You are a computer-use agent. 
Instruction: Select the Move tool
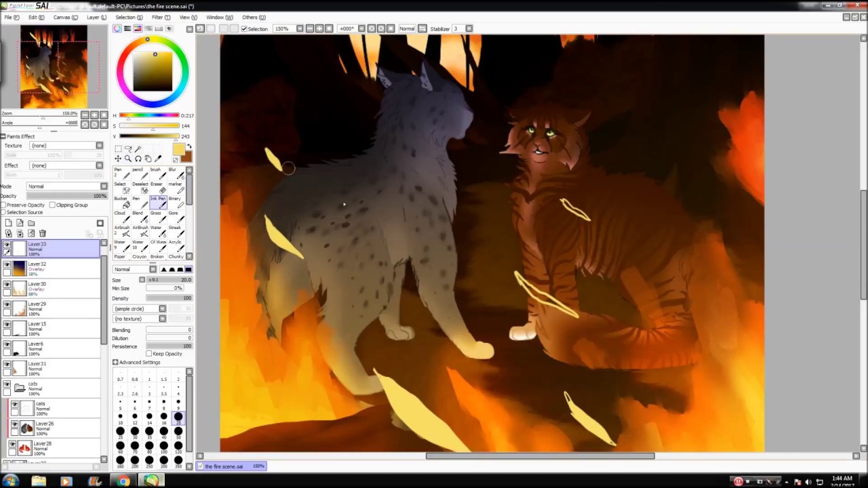[118, 159]
